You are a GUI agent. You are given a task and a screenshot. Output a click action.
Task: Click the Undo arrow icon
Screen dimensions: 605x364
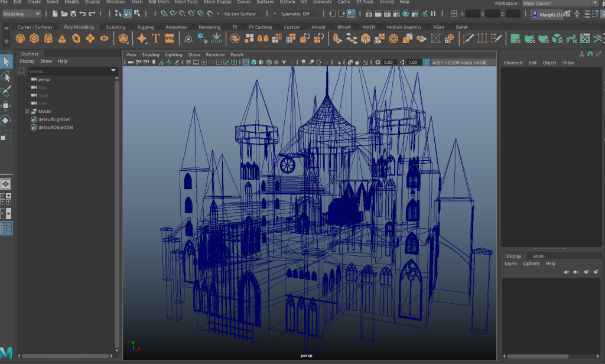pyautogui.click(x=83, y=14)
